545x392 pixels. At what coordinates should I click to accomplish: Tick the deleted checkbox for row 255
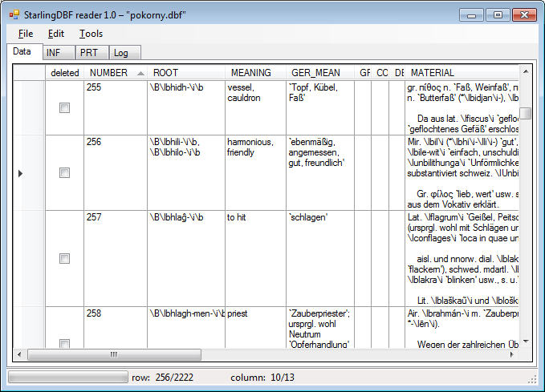click(64, 107)
